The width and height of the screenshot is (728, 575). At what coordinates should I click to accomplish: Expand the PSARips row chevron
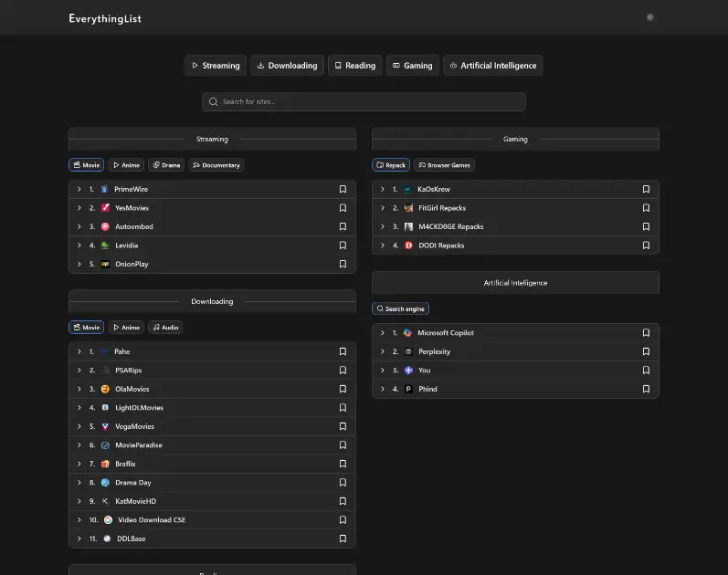79,370
